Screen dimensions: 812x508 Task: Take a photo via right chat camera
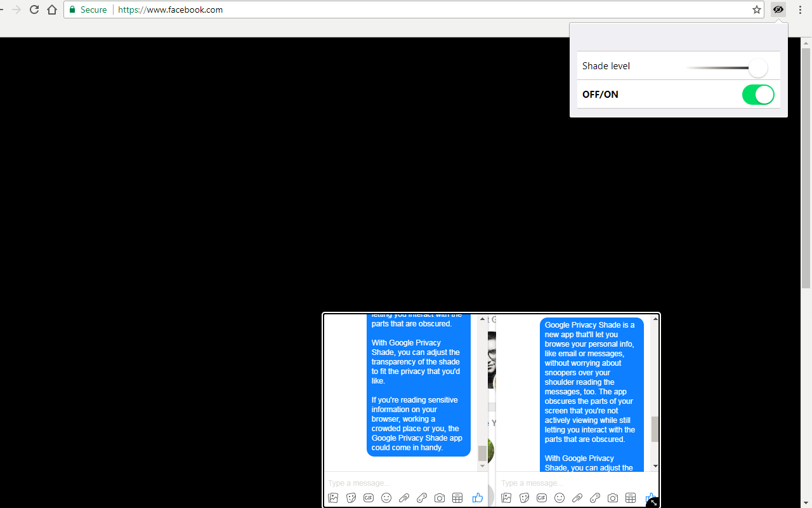coord(613,498)
